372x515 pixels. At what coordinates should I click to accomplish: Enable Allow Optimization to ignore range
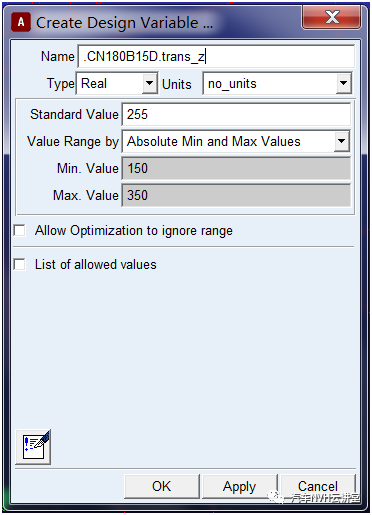pyautogui.click(x=20, y=230)
